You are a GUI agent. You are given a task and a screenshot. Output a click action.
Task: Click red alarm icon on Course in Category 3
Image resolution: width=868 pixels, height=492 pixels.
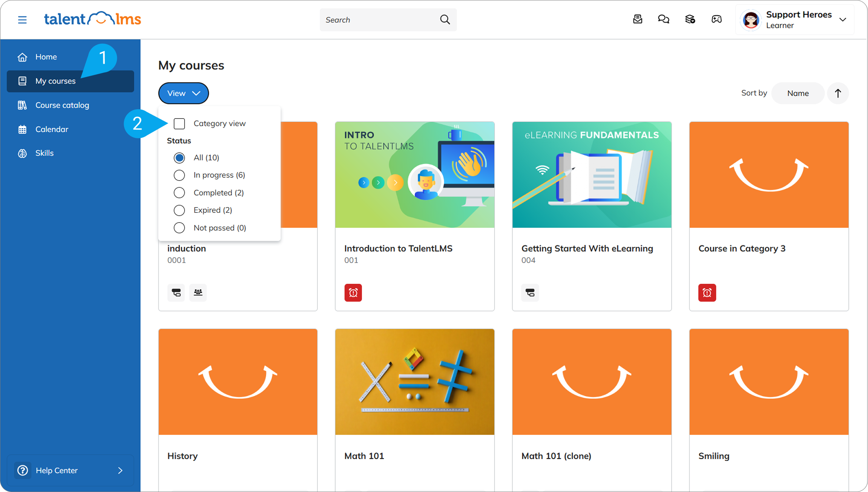tap(707, 293)
